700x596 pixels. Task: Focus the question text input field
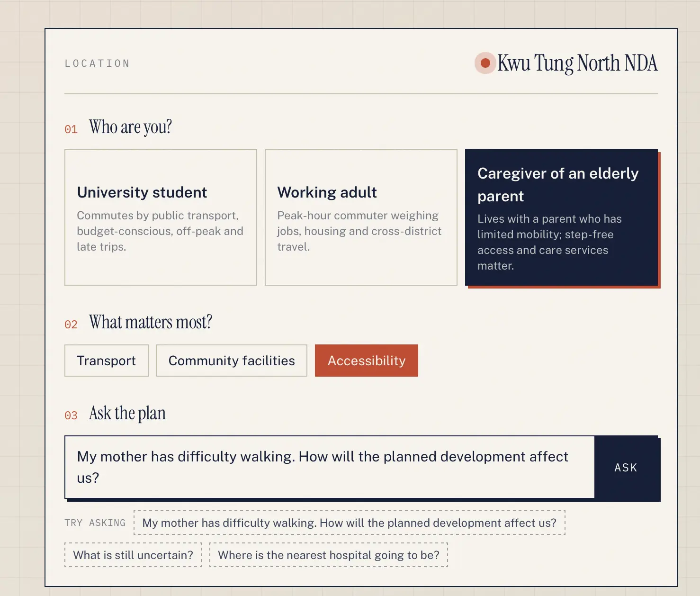tap(330, 467)
